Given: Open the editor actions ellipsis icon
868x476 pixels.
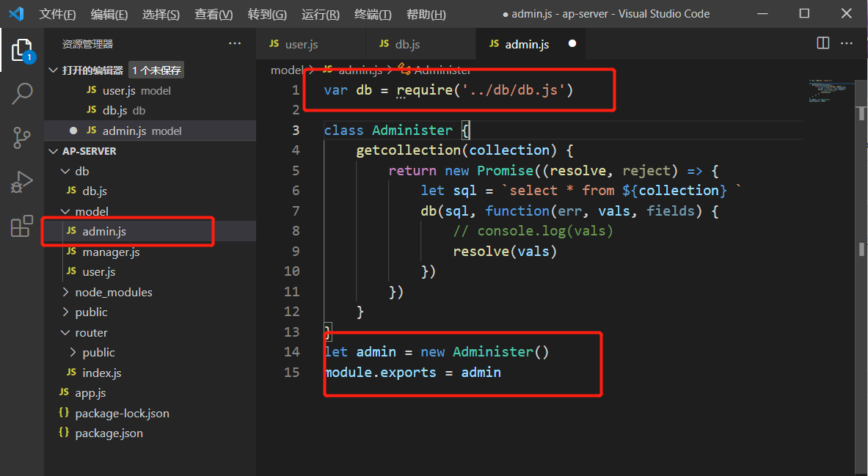Looking at the screenshot, I should tap(847, 43).
